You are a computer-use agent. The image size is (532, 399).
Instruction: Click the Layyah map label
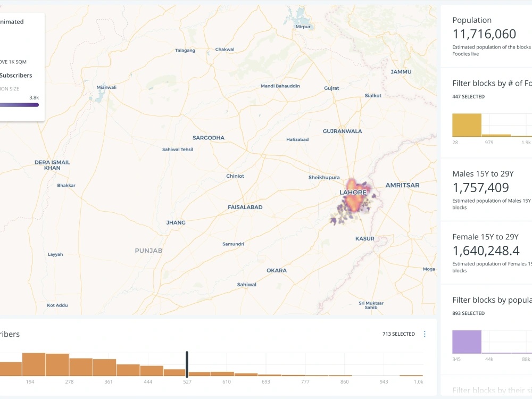point(55,254)
